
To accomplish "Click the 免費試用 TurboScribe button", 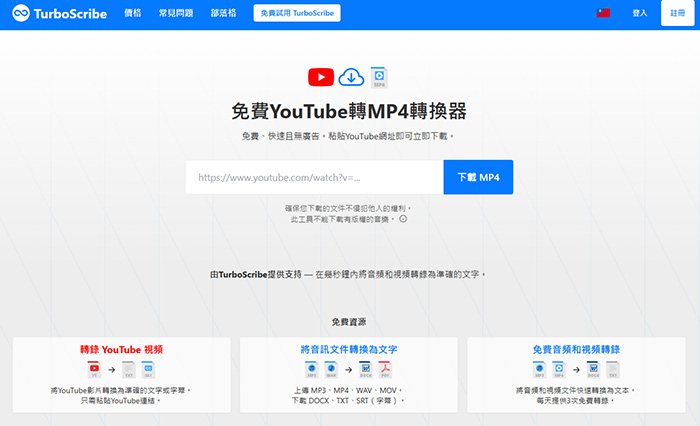I will point(297,13).
